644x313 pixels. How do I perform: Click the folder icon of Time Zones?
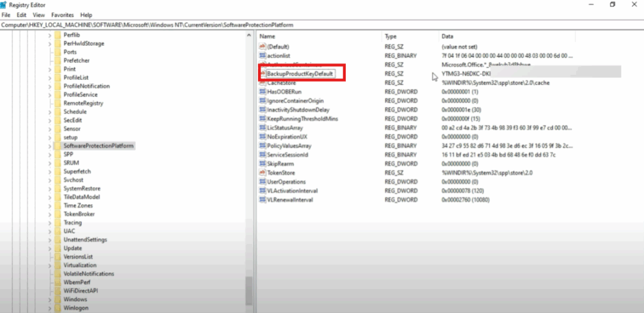[57, 206]
